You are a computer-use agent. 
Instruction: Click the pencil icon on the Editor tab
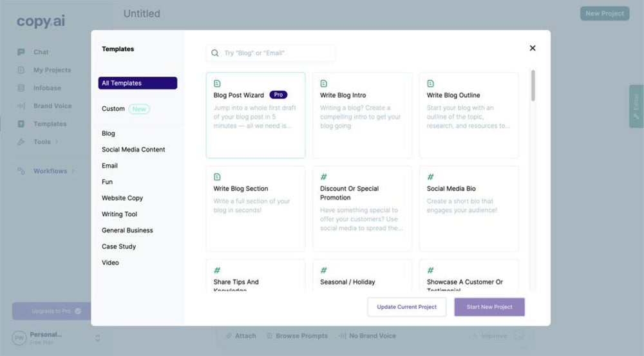click(636, 117)
